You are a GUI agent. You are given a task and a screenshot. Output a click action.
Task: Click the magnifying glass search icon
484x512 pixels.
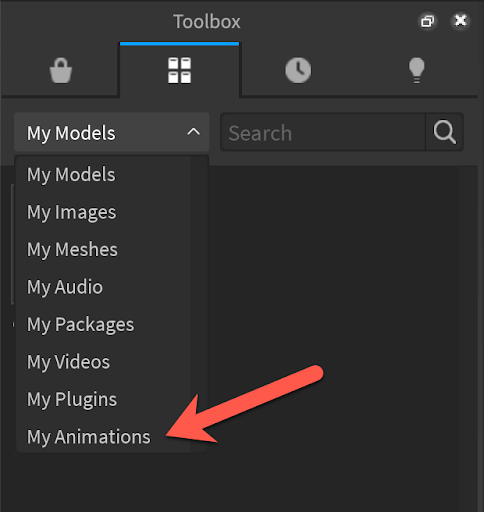[x=444, y=132]
